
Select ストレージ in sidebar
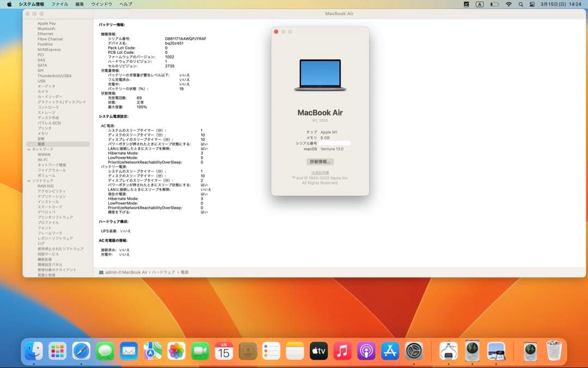click(x=46, y=113)
